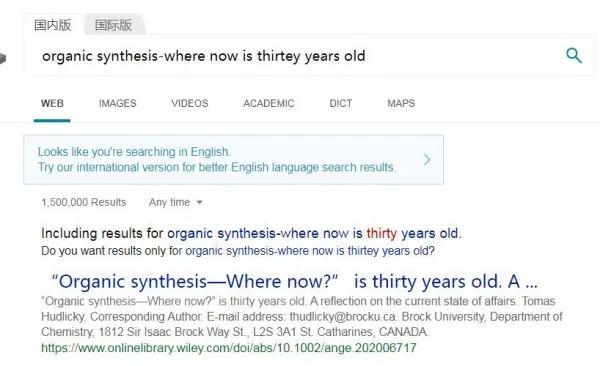Open the MAPS tab
Screen dimensions: 600x366
(x=401, y=103)
